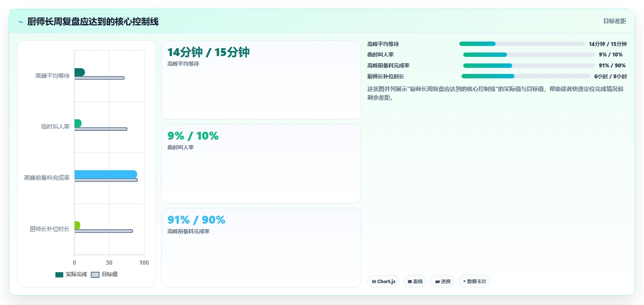Click the chart description paragraph

click(495, 93)
